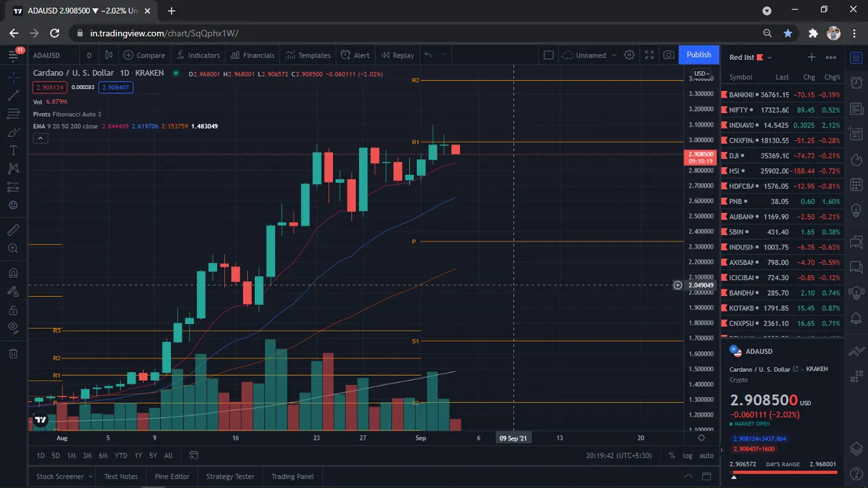This screenshot has height=488, width=868.
Task: Open the go to date calendar icon
Action: tap(193, 455)
